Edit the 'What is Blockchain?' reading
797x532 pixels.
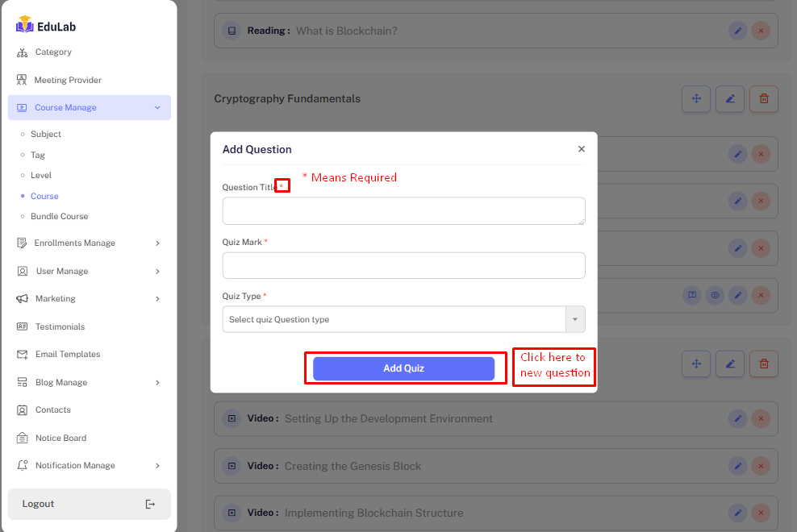(x=737, y=31)
